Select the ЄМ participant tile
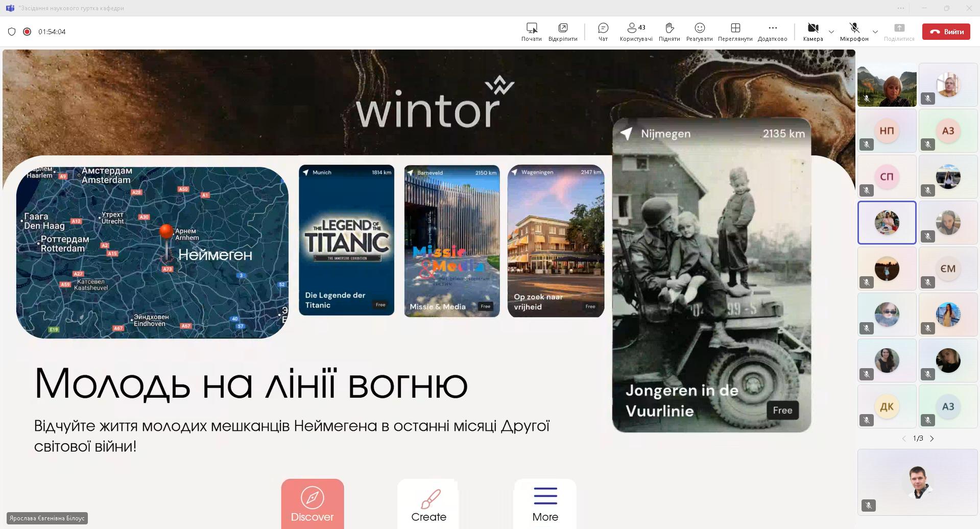980x529 pixels. tap(948, 269)
